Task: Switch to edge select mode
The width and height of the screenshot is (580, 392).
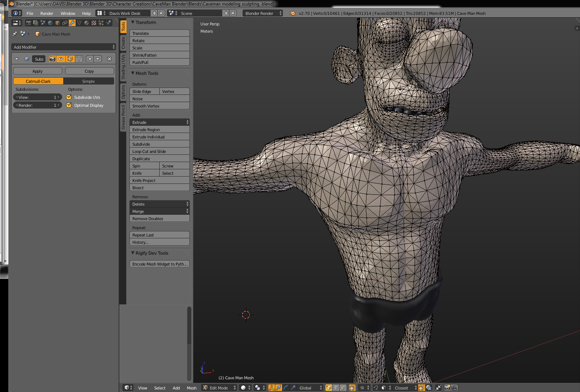Action: click(x=336, y=388)
